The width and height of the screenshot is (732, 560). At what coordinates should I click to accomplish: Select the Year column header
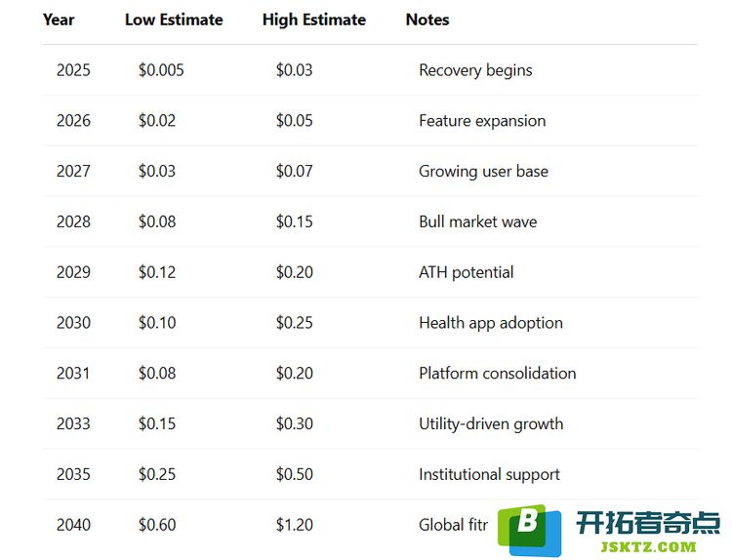(x=59, y=20)
